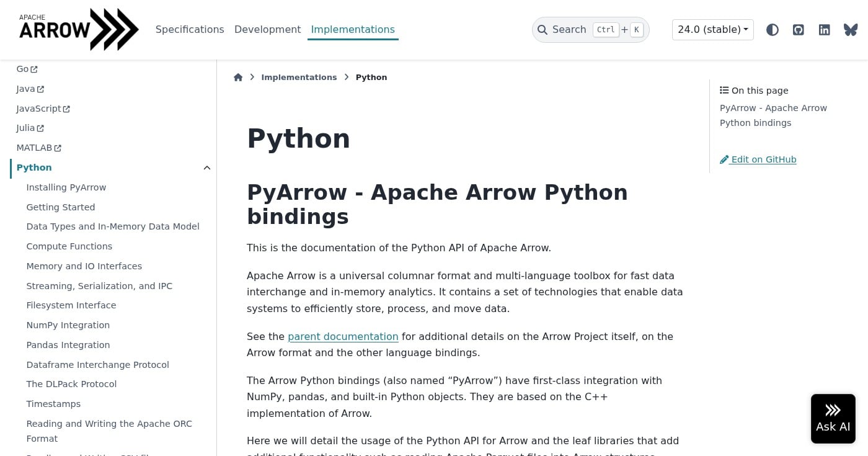Open the LinkedIn icon link
The image size is (868, 456).
click(x=825, y=30)
